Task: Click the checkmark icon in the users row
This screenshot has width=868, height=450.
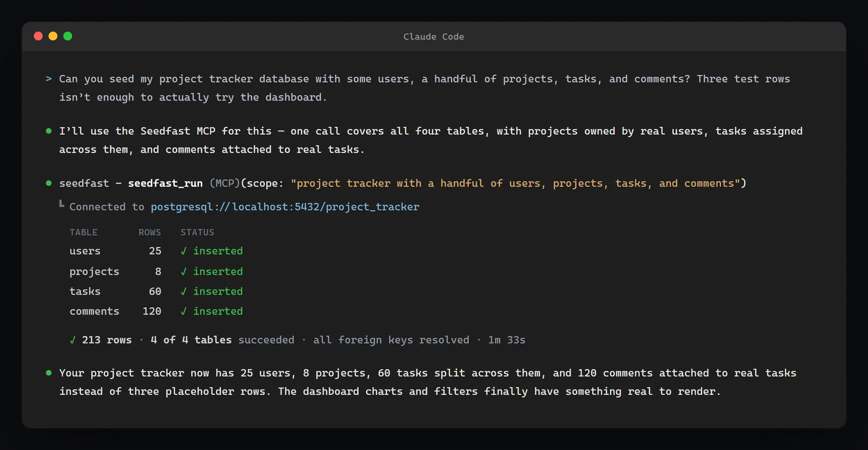Action: [x=184, y=251]
